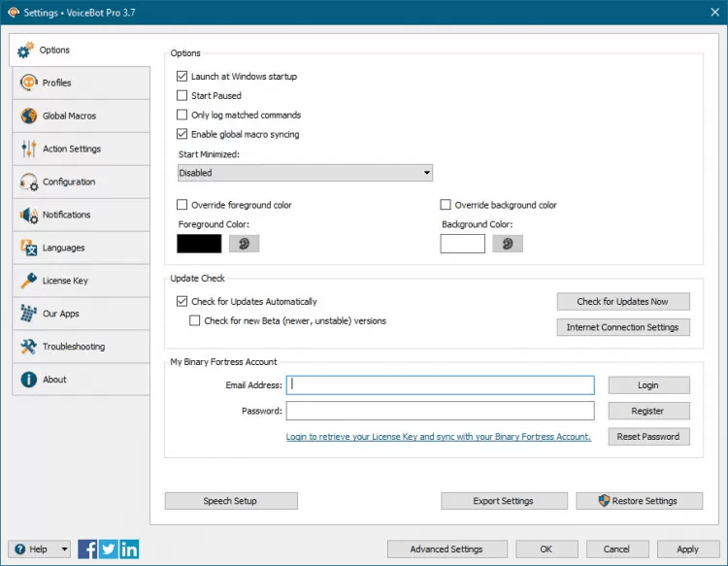This screenshot has height=566, width=728.
Task: Click the About info icon
Action: click(x=28, y=380)
